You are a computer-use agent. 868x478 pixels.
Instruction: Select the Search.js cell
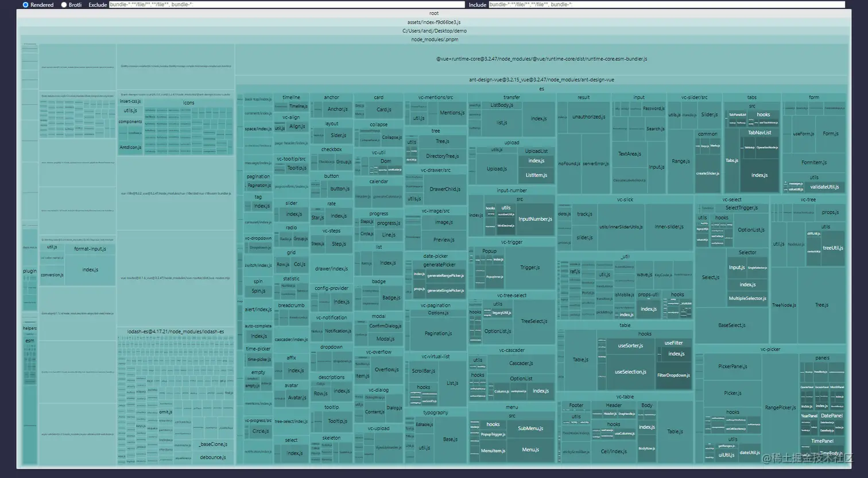(x=655, y=129)
